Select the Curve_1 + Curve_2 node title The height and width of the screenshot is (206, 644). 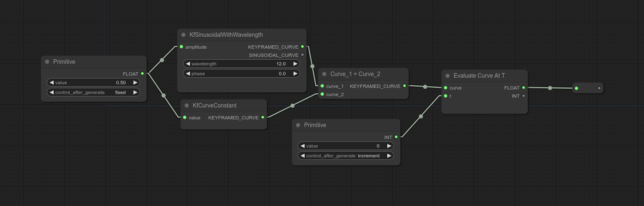coord(355,74)
